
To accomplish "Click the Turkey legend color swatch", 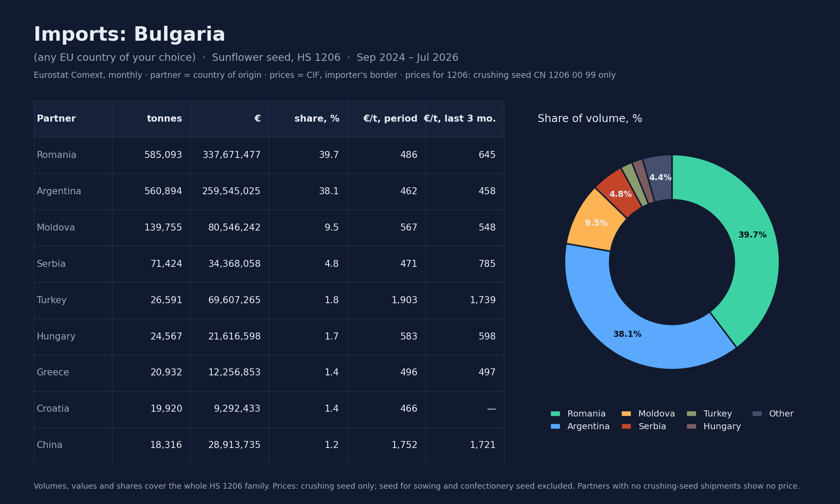I will tap(691, 414).
